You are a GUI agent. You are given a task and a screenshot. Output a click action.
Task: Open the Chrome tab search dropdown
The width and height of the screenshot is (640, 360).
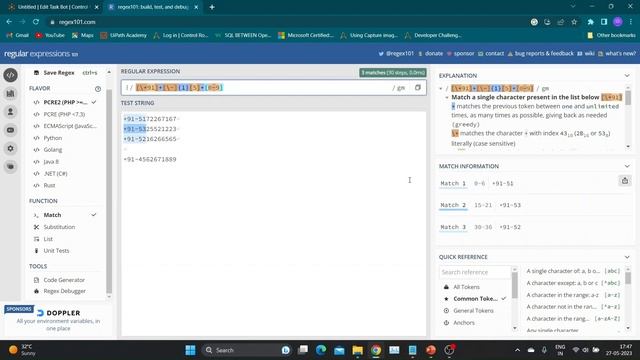573,7
